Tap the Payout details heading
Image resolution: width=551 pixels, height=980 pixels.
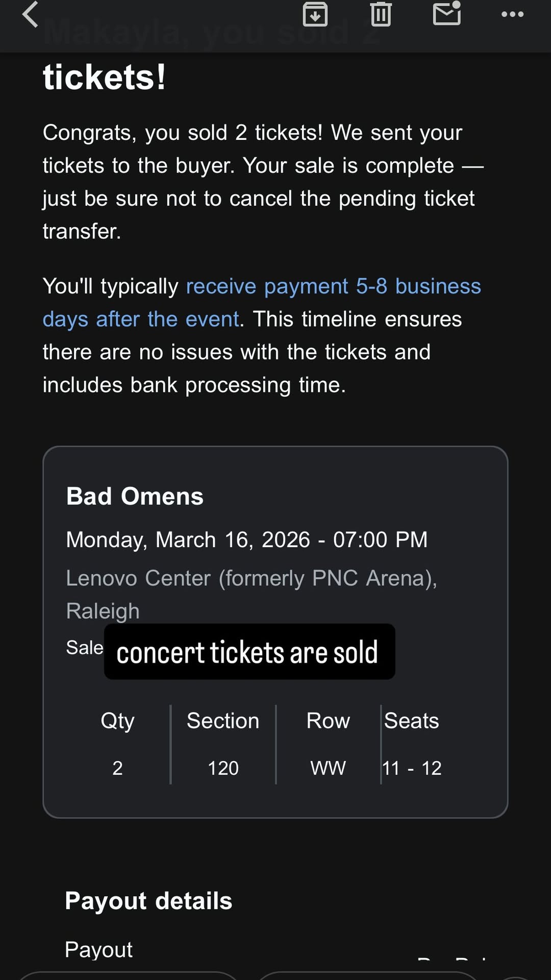coord(148,901)
